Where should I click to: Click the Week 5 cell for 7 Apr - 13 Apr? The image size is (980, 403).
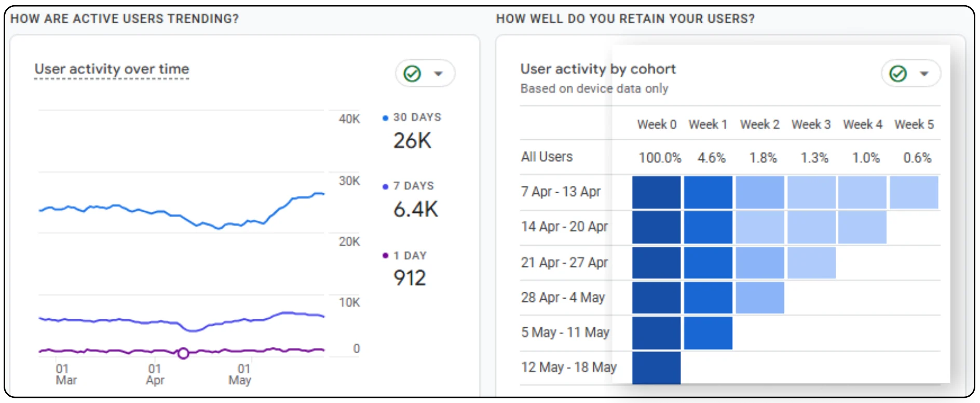point(914,192)
